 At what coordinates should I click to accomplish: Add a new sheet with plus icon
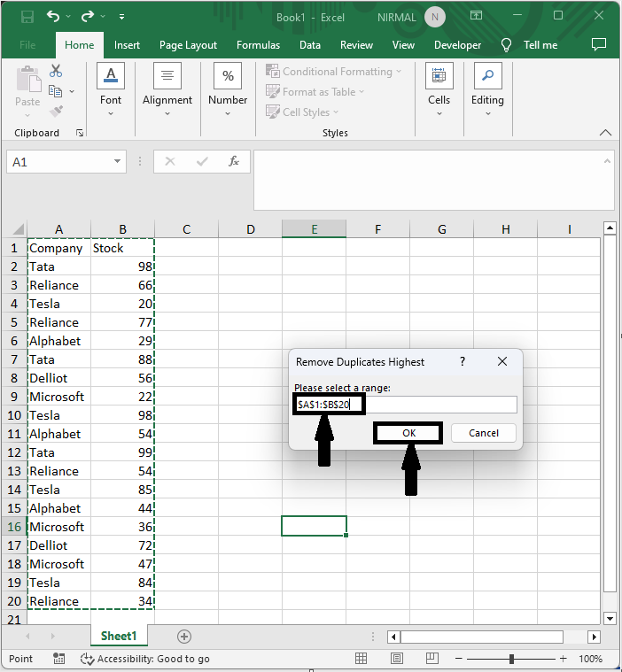coord(184,637)
